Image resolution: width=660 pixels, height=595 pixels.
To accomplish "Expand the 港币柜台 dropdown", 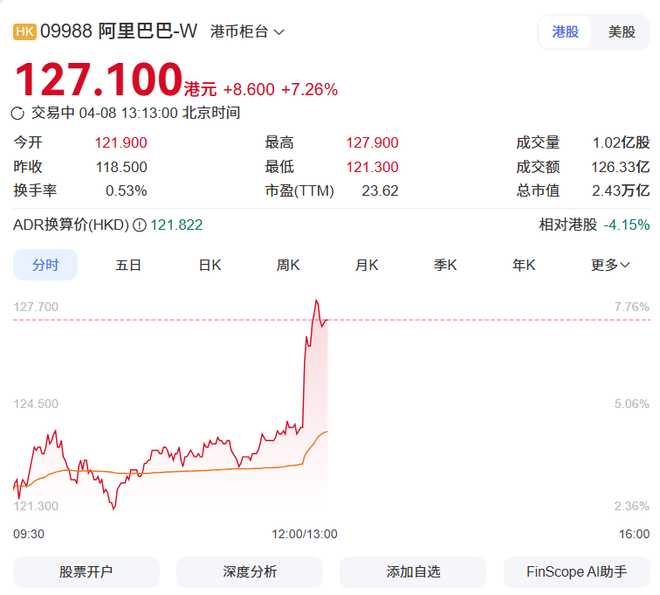I will [247, 31].
